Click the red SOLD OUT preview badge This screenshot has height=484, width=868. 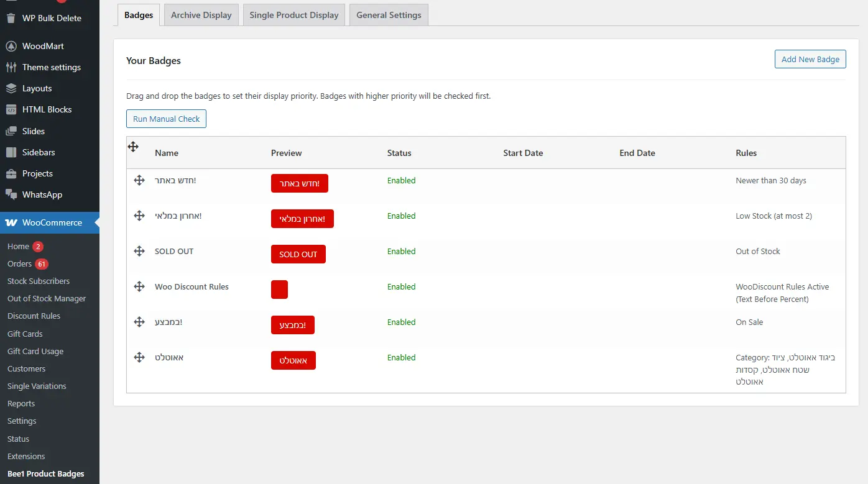298,254
